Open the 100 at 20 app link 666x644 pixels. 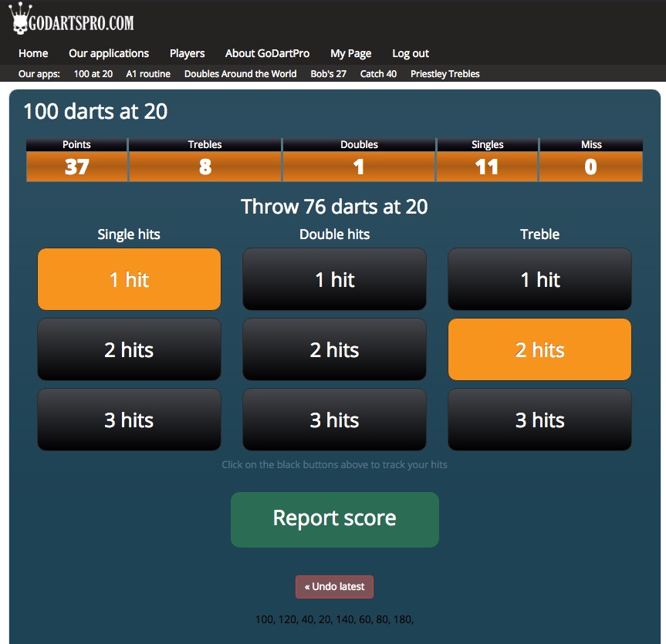coord(93,74)
